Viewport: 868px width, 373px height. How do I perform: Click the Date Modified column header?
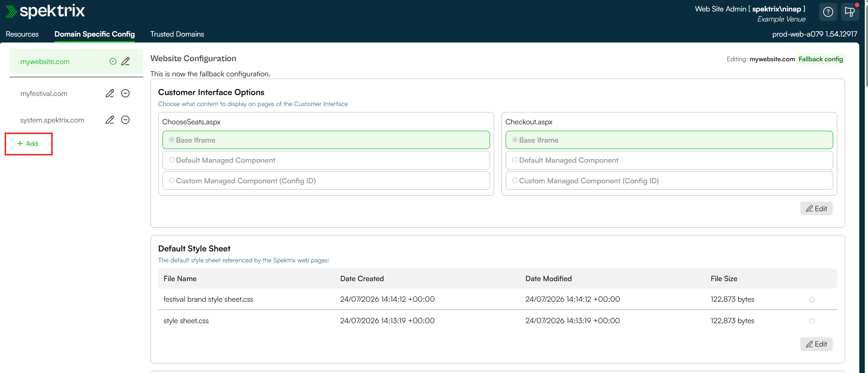click(549, 278)
